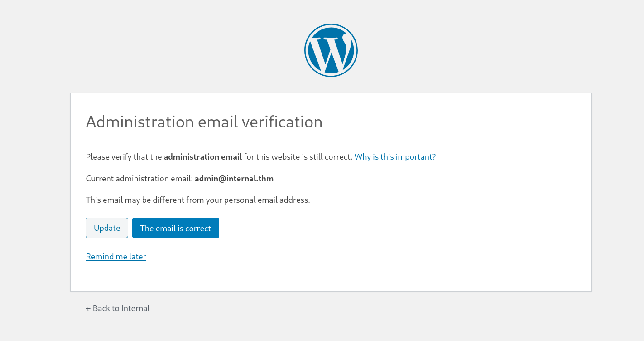Go back via "Back to Internal" link

pyautogui.click(x=121, y=308)
